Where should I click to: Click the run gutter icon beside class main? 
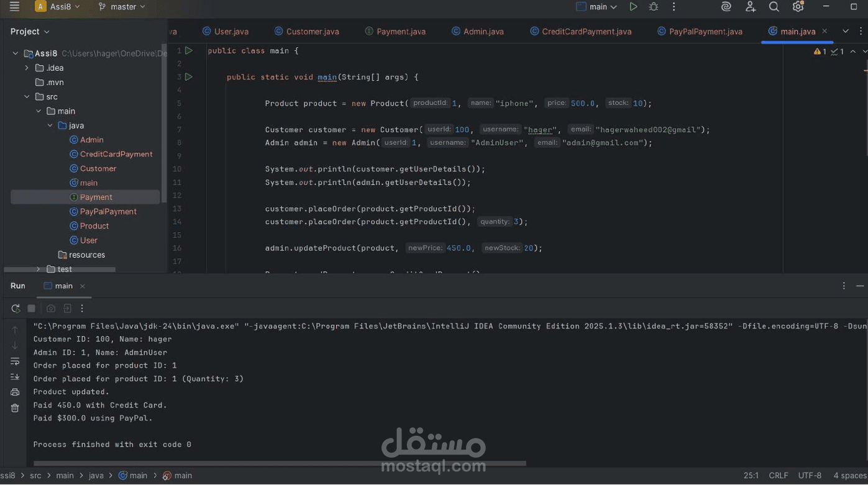189,50
